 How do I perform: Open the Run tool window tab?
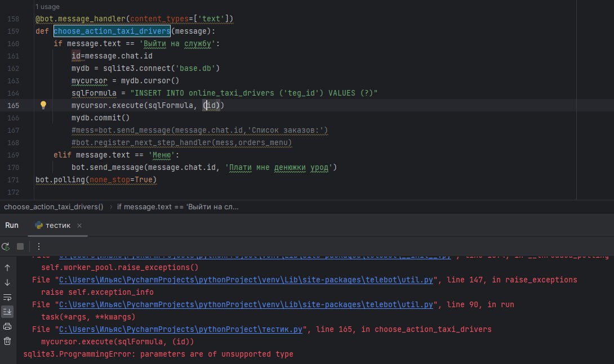tap(12, 225)
